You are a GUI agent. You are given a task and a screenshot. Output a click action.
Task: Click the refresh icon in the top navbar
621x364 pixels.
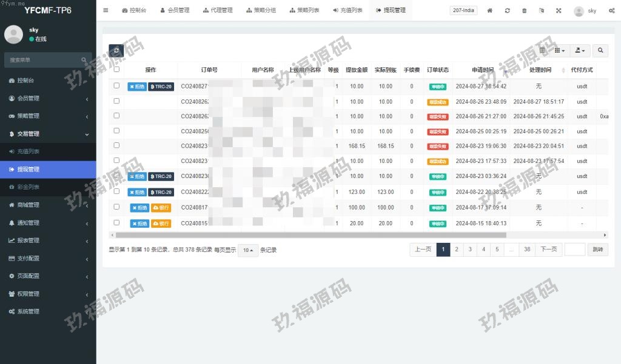click(x=508, y=11)
